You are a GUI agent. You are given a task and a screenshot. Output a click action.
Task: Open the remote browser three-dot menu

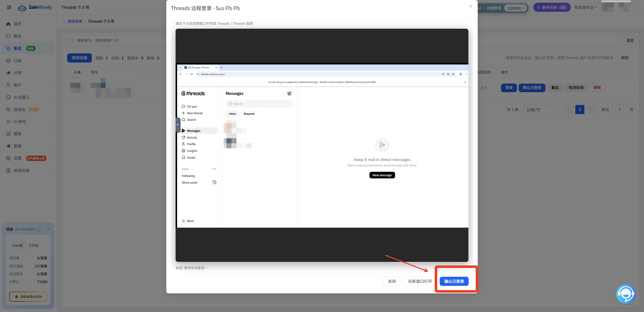pyautogui.click(x=466, y=74)
